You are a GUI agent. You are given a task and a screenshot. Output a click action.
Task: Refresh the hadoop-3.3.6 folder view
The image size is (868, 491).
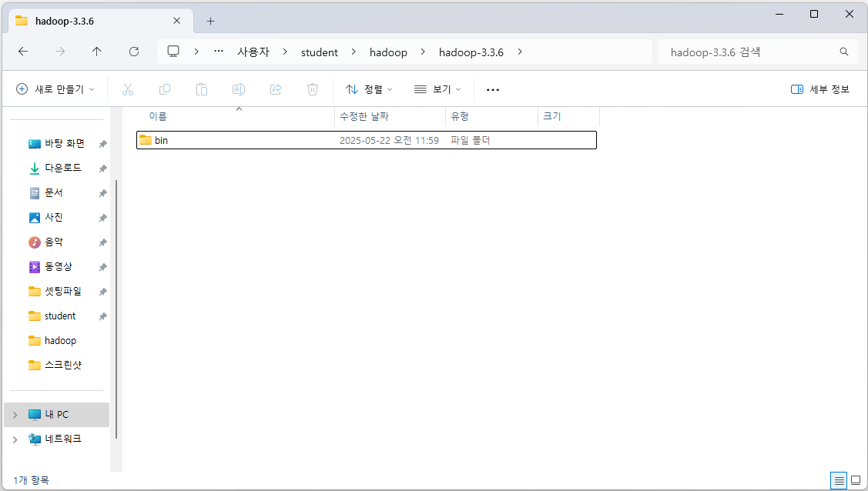(134, 52)
